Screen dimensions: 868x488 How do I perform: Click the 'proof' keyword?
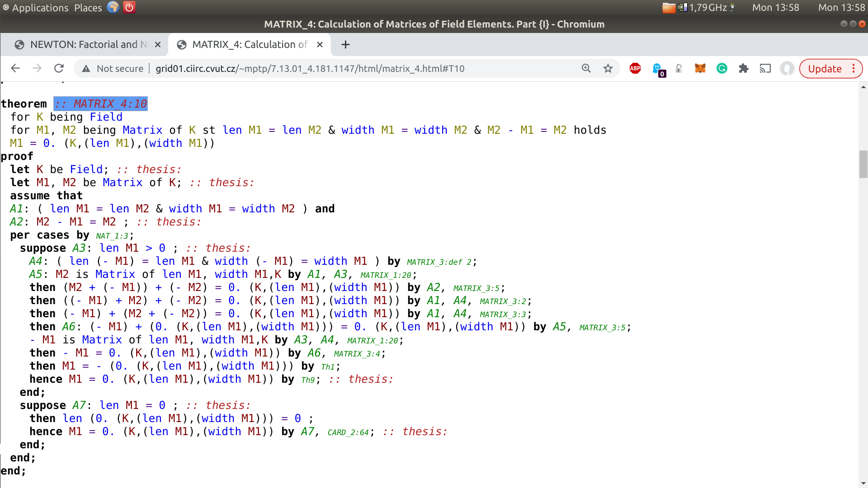[17, 156]
